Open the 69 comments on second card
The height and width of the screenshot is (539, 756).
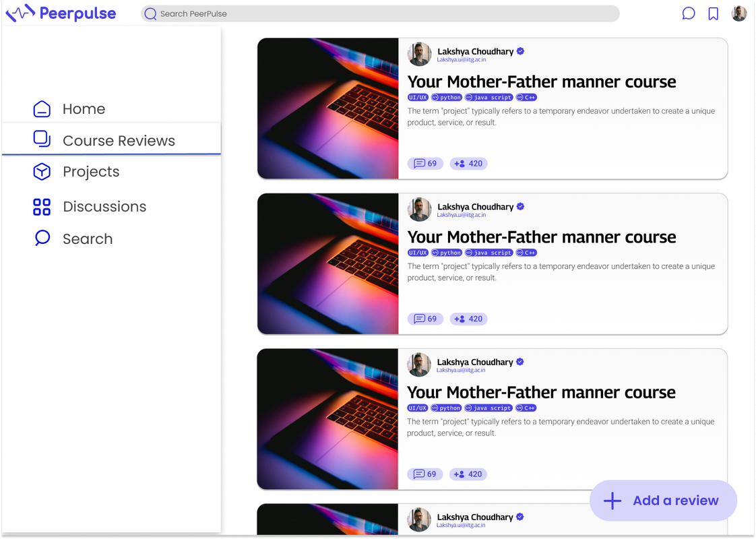coord(425,319)
